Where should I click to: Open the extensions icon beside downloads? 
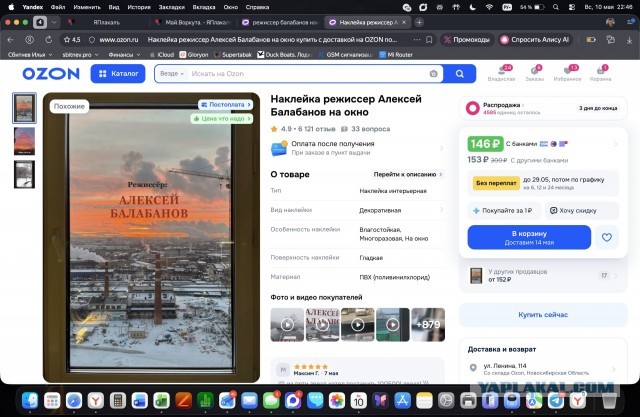coord(611,40)
